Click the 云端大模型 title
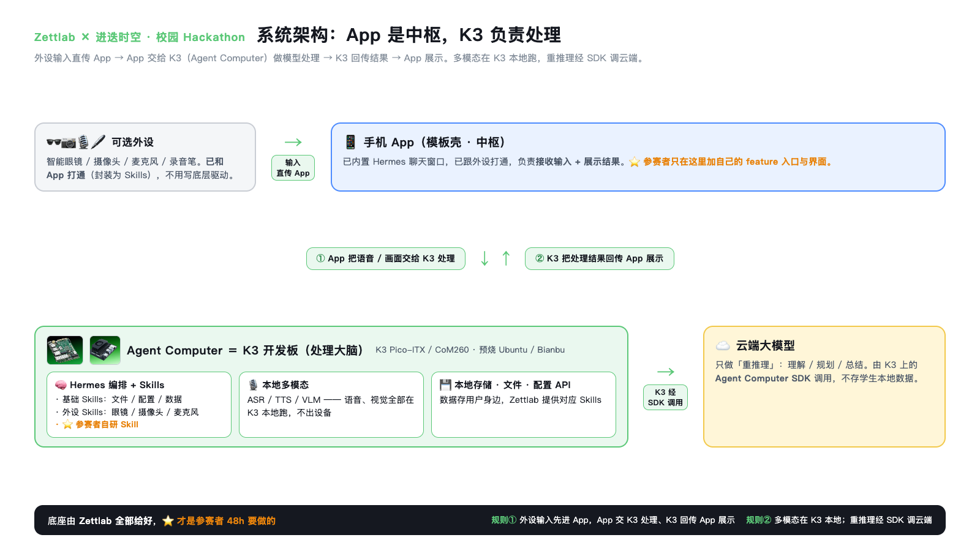The image size is (980, 551). 765,346
